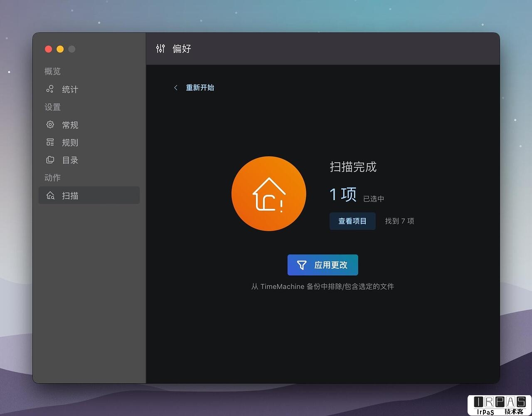Click the 查看项目 view items button
The height and width of the screenshot is (416, 532).
(352, 221)
